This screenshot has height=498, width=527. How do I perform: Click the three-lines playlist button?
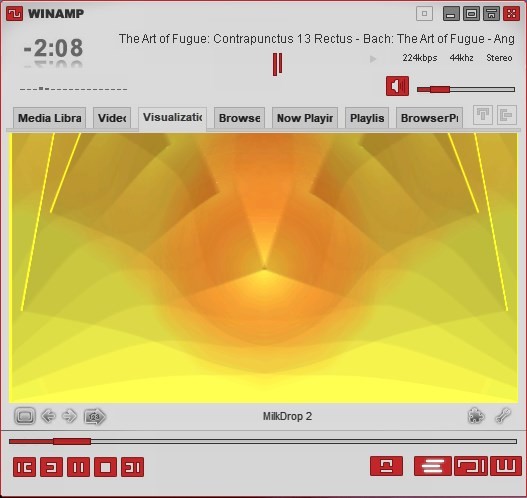pyautogui.click(x=433, y=466)
